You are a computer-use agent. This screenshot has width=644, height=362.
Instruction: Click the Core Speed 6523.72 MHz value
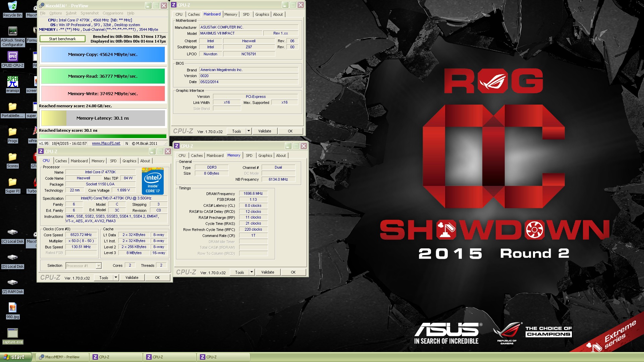(x=81, y=235)
